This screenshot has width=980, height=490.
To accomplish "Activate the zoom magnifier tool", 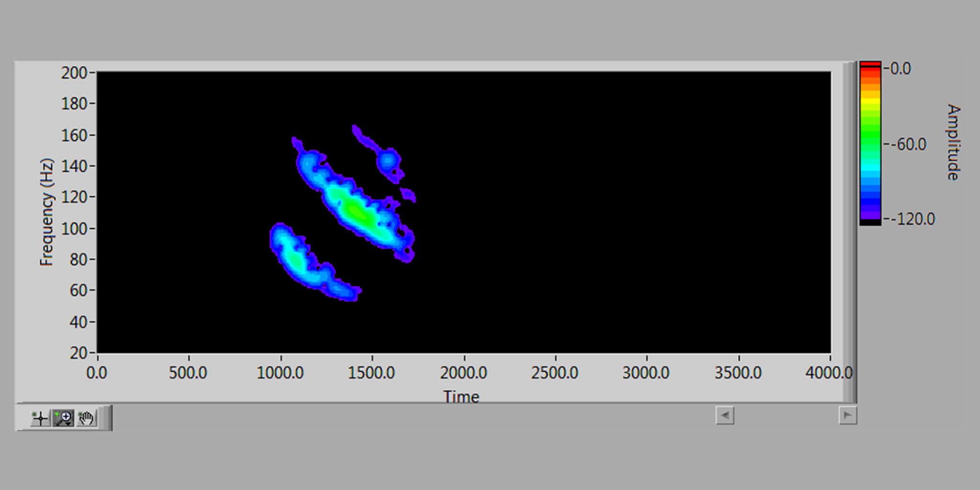I will click(63, 418).
